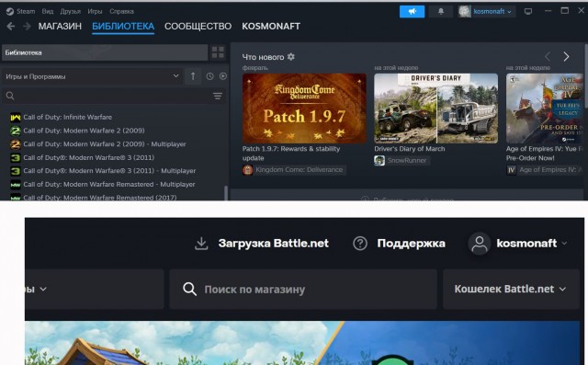Click the Battle.net user avatar icon

[480, 244]
